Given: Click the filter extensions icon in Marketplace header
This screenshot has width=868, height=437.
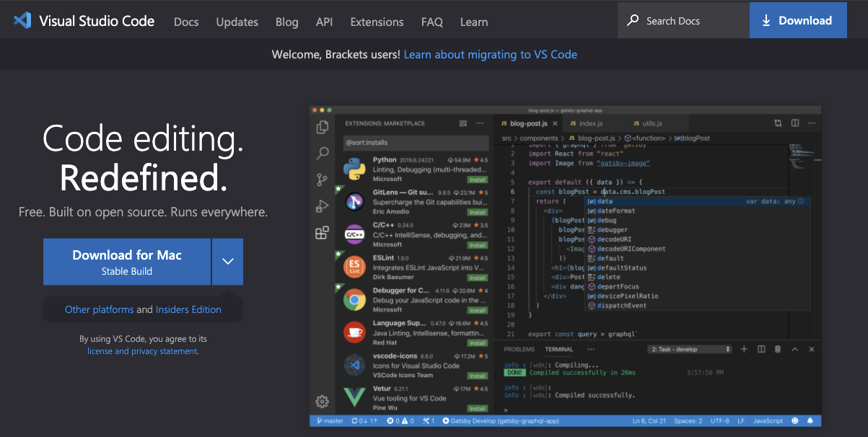Looking at the screenshot, I should coord(463,123).
